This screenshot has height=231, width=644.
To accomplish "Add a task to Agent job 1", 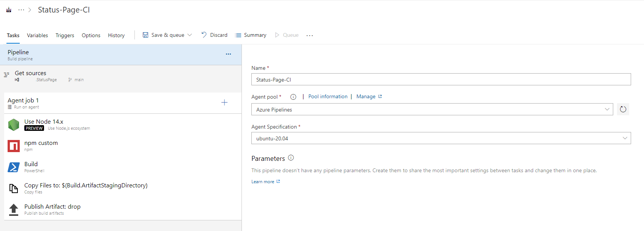I will 224,102.
